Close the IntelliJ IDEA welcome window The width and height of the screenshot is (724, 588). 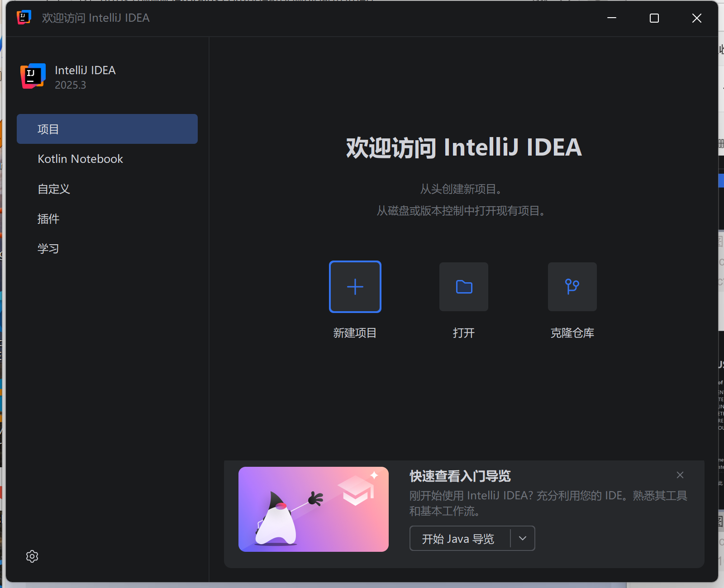coord(697,18)
